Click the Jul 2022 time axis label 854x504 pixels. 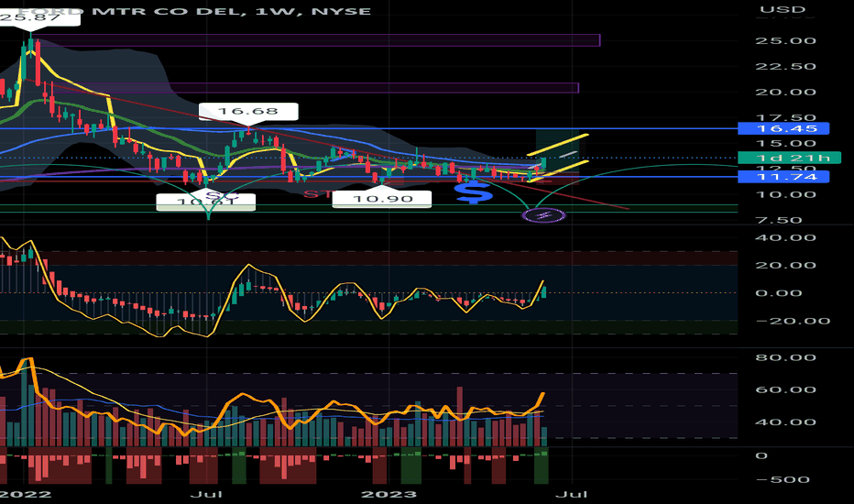(x=206, y=494)
